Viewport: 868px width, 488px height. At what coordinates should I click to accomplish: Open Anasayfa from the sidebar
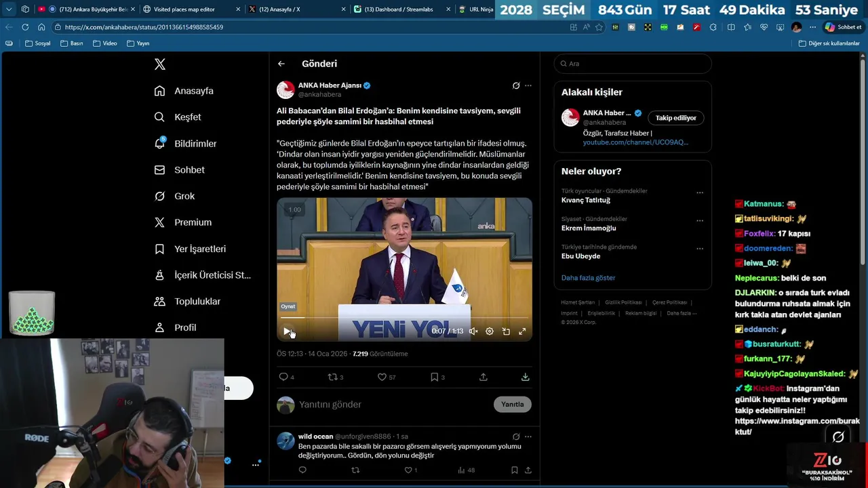click(x=184, y=91)
